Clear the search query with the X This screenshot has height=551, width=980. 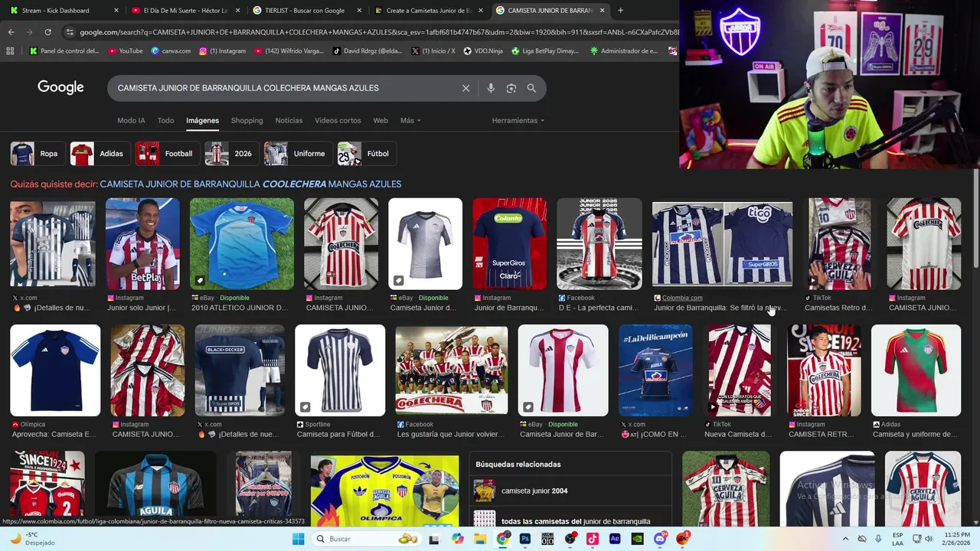coord(465,88)
